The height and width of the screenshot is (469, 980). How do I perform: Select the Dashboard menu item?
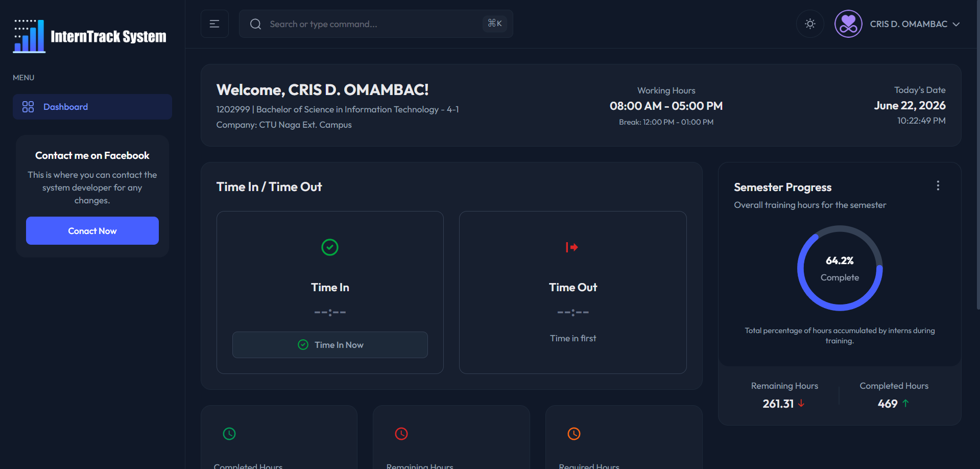point(92,107)
